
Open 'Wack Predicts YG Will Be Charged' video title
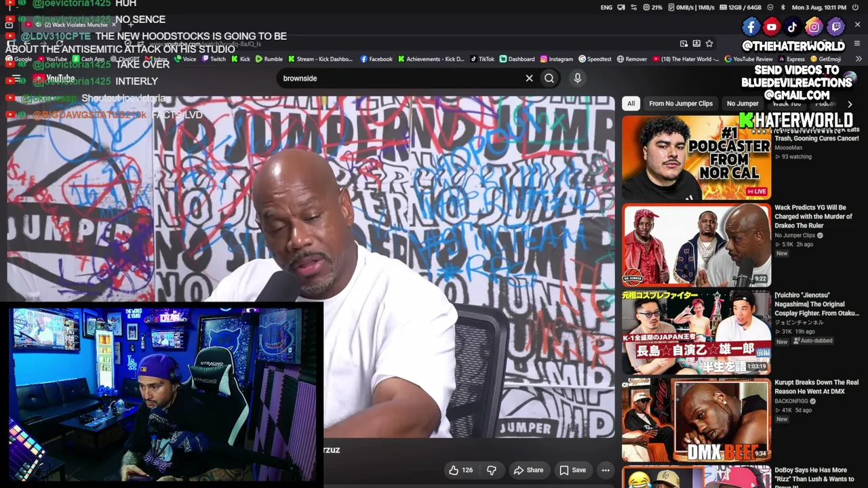[813, 216]
